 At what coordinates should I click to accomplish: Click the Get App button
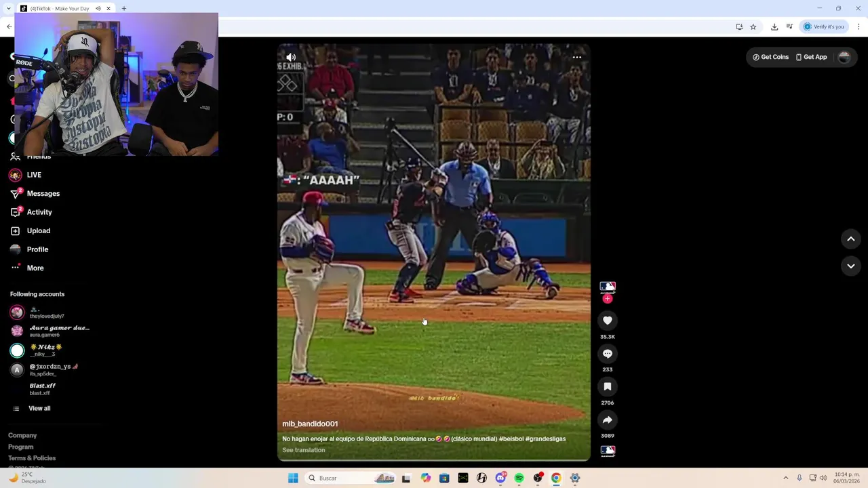(812, 58)
